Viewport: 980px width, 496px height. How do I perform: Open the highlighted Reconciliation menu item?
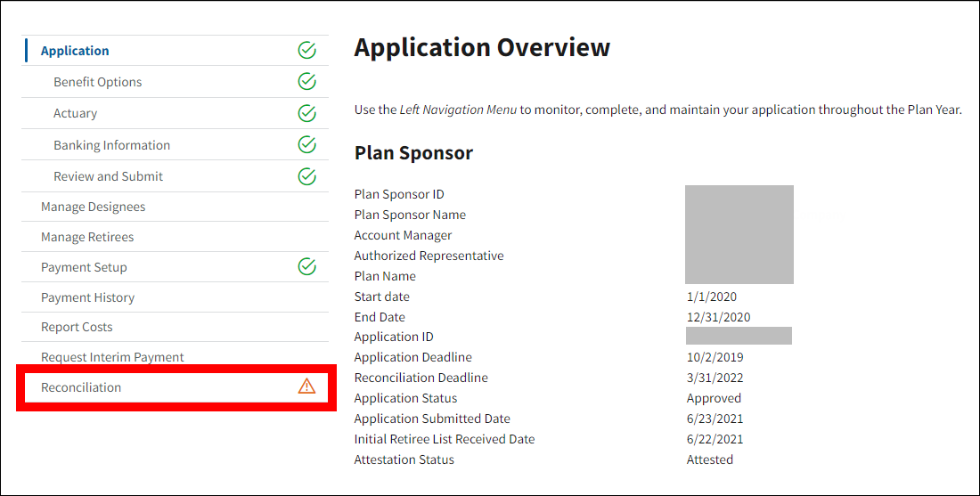click(81, 387)
